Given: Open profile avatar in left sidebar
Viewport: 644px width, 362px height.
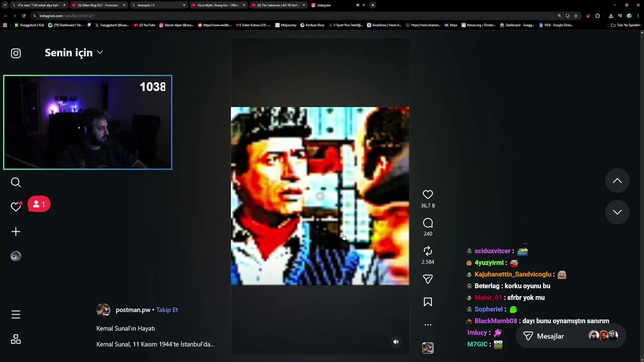Looking at the screenshot, I should (16, 256).
